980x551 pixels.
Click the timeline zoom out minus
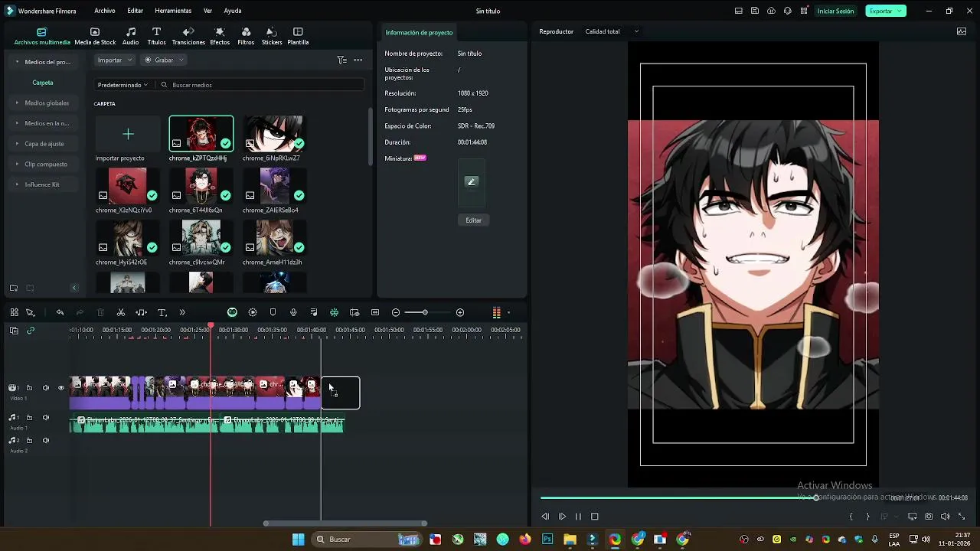pyautogui.click(x=396, y=312)
